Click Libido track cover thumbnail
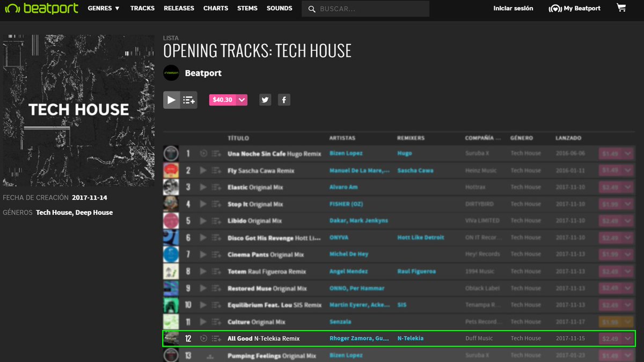The width and height of the screenshot is (644, 362). tap(171, 220)
